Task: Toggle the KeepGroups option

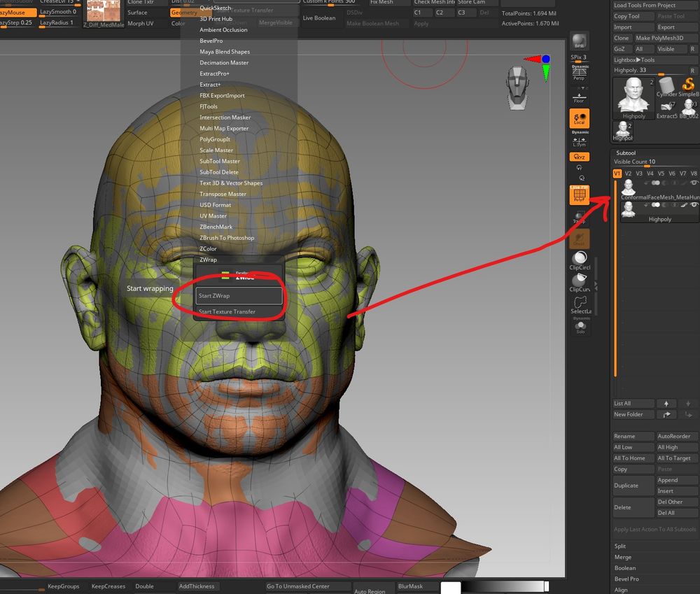Action: 63,586
